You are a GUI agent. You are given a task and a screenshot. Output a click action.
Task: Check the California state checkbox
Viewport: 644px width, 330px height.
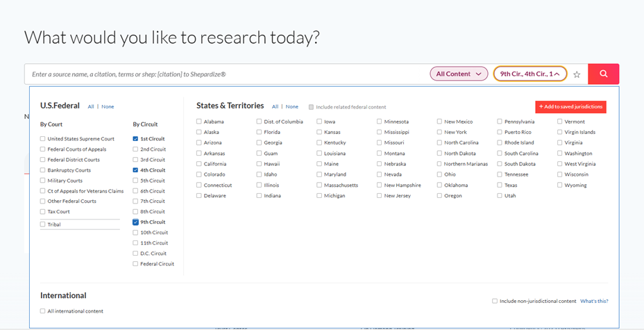(199, 164)
